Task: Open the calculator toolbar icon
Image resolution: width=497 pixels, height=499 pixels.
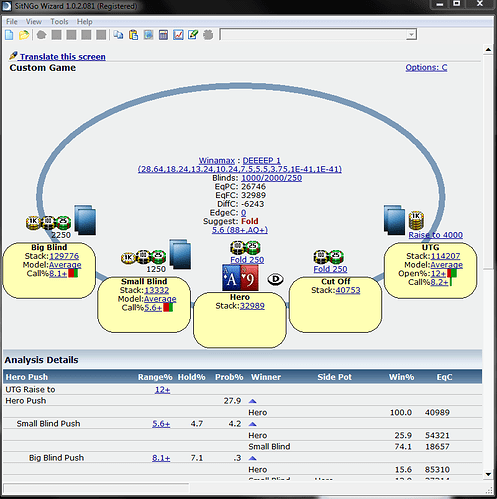Action: 163,35
